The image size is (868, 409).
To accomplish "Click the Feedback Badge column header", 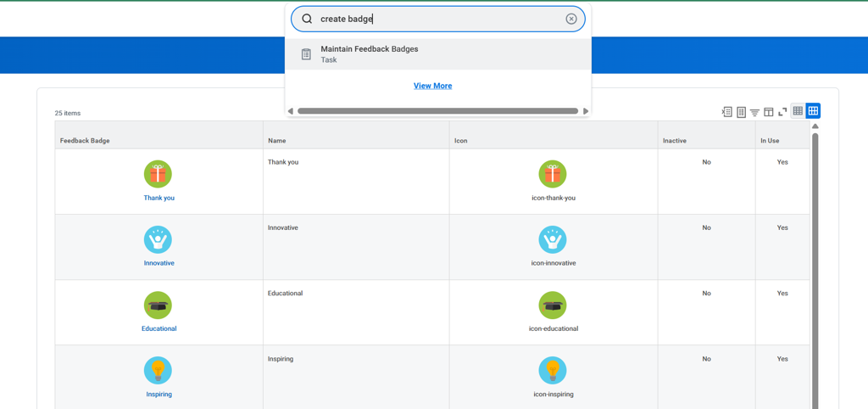I will pyautogui.click(x=85, y=141).
